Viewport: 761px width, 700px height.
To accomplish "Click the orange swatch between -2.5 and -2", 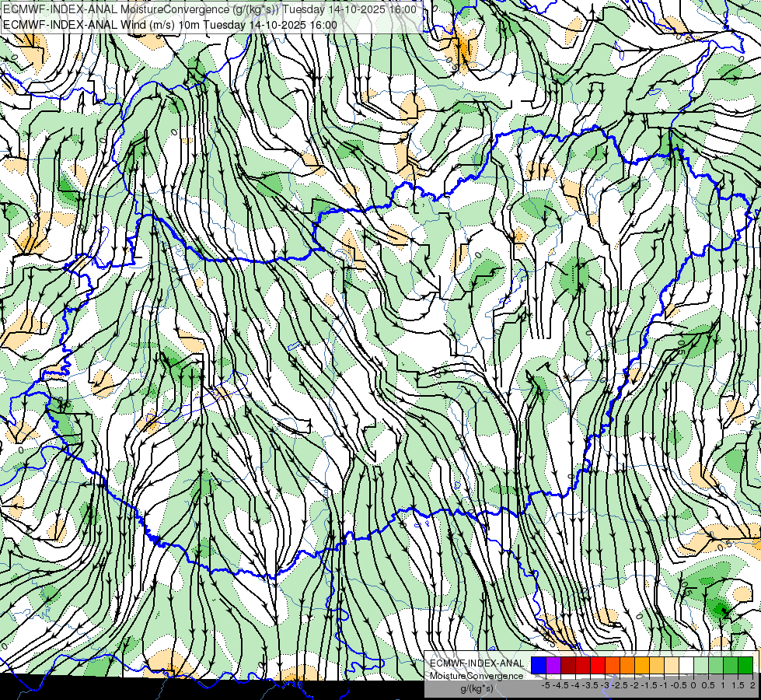I will click(627, 666).
